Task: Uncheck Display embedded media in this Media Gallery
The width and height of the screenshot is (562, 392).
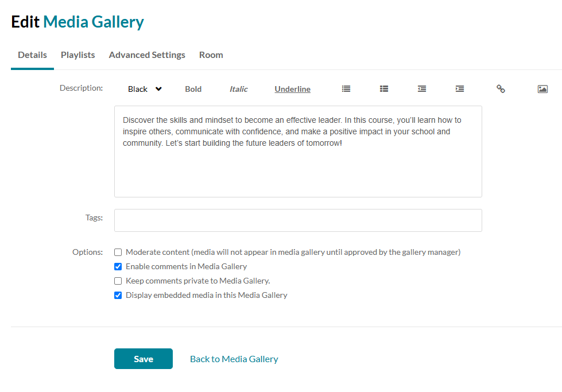Action: (x=118, y=295)
